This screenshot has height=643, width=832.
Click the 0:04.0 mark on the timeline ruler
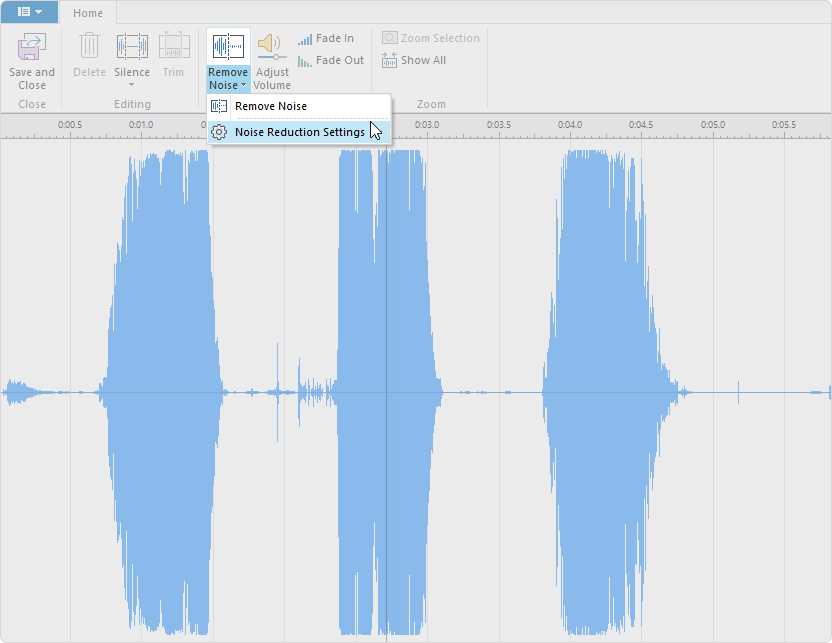(x=570, y=126)
